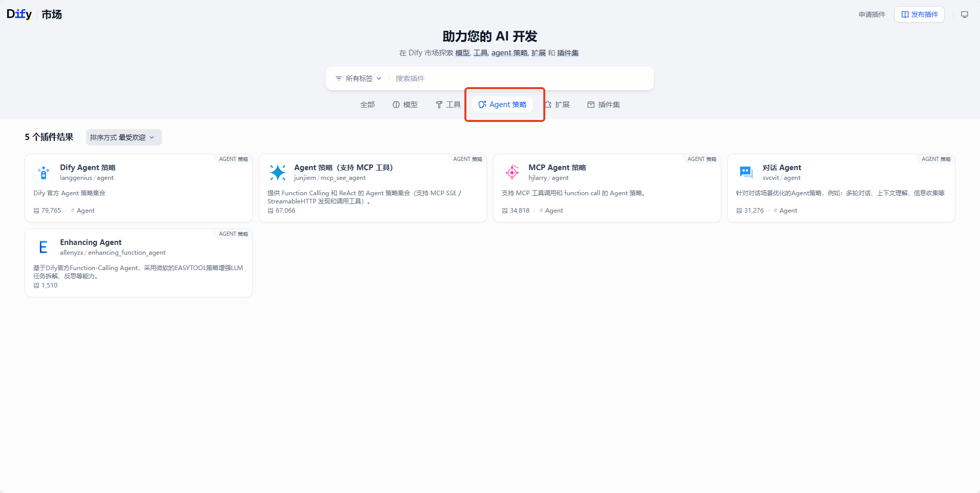Open the MCP Agent 策略 plugin title
980x493 pixels.
click(x=557, y=168)
